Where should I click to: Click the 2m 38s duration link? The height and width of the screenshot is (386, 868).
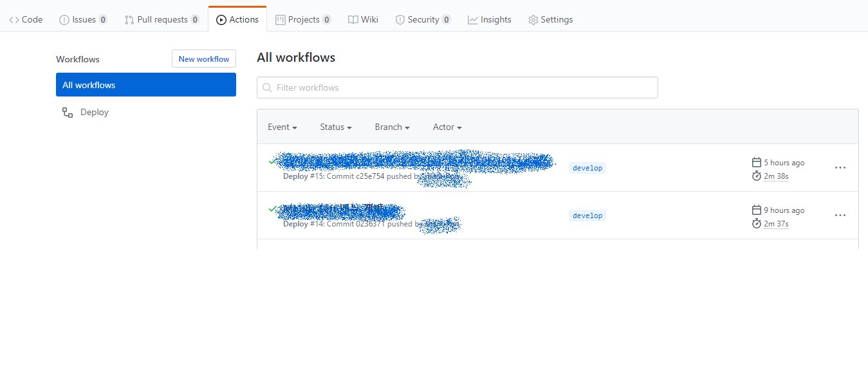point(776,176)
